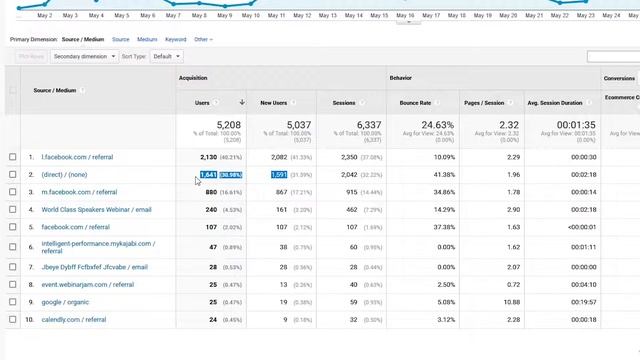Sort by the New Users column header
The height and width of the screenshot is (360, 640).
click(x=273, y=103)
